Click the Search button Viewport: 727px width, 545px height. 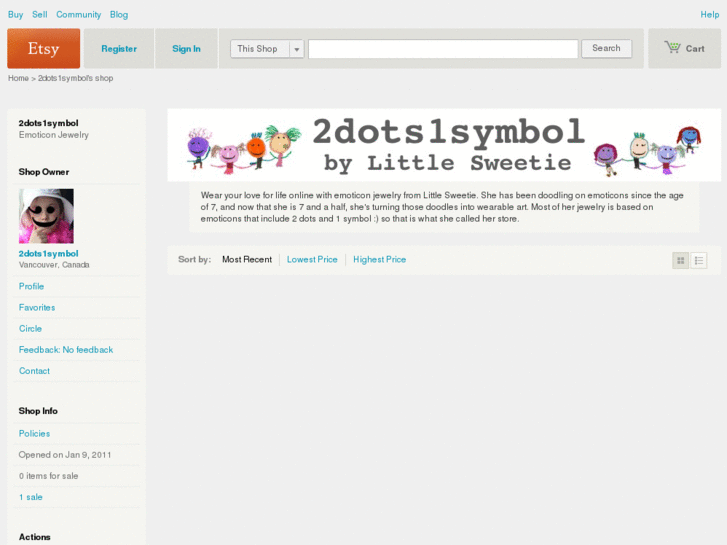[x=606, y=48]
